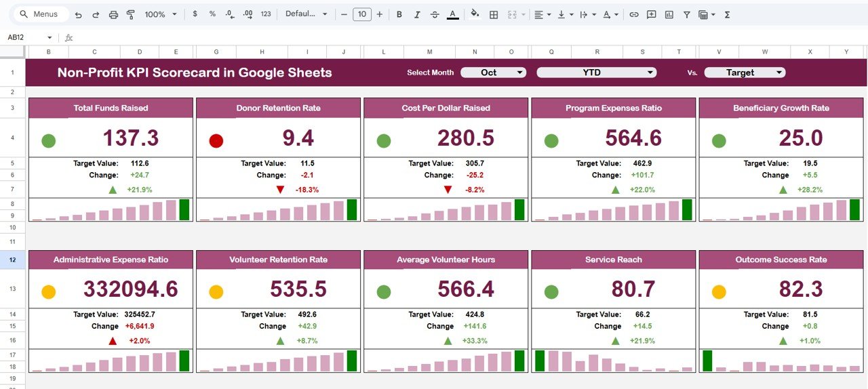Select the Paint format tool
Viewport: 868px width, 389px height.
131,14
